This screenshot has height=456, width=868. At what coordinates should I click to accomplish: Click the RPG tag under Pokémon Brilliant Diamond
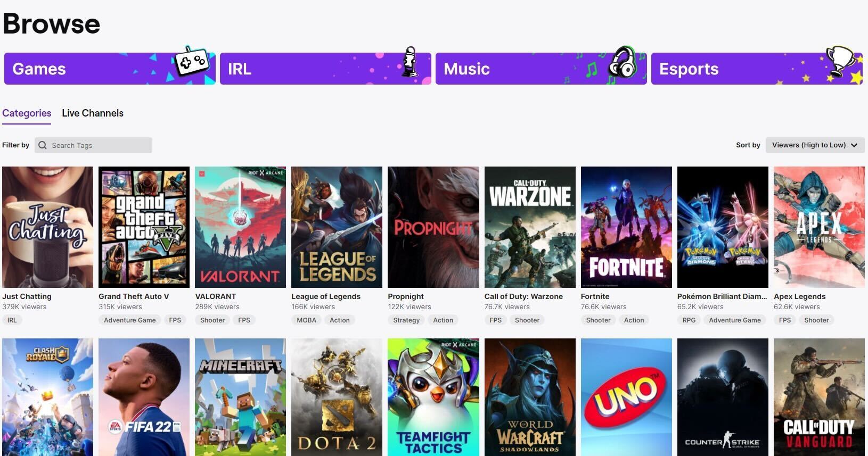click(x=689, y=320)
